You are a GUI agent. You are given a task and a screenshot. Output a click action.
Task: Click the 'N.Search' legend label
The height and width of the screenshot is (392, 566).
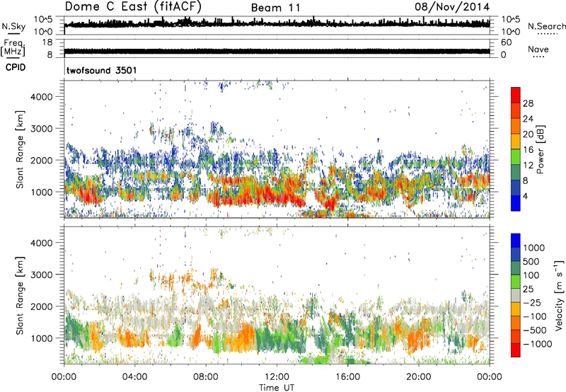point(546,26)
